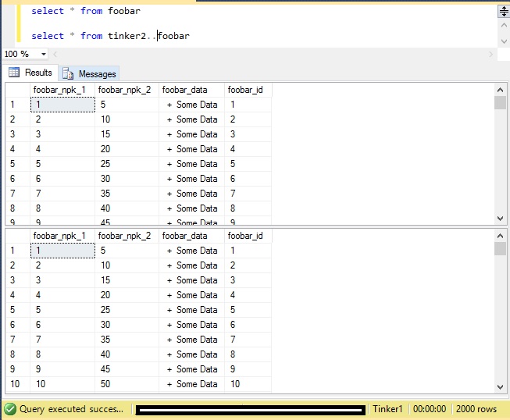Click the green query success checkmark icon
Viewport: 510px width, 420px height.
pos(10,409)
